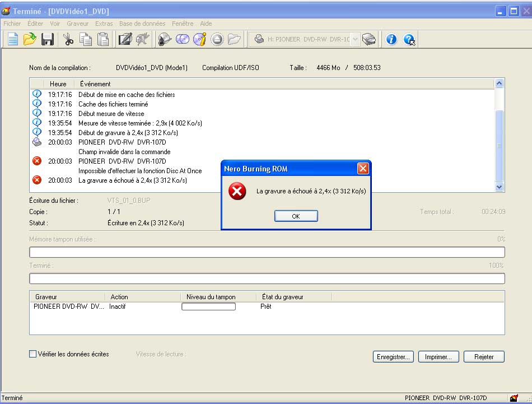This screenshot has height=404, width=532.
Task: Click the Imprimer... button
Action: (x=438, y=357)
